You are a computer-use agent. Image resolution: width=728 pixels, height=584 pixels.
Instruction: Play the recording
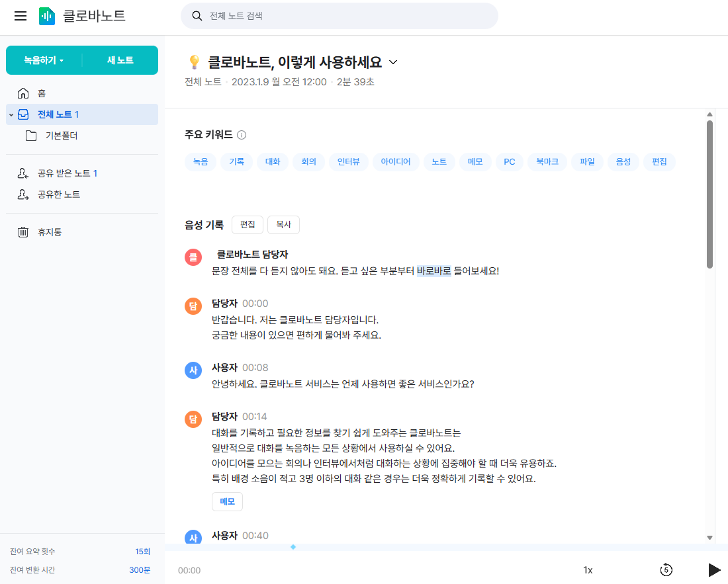[714, 570]
